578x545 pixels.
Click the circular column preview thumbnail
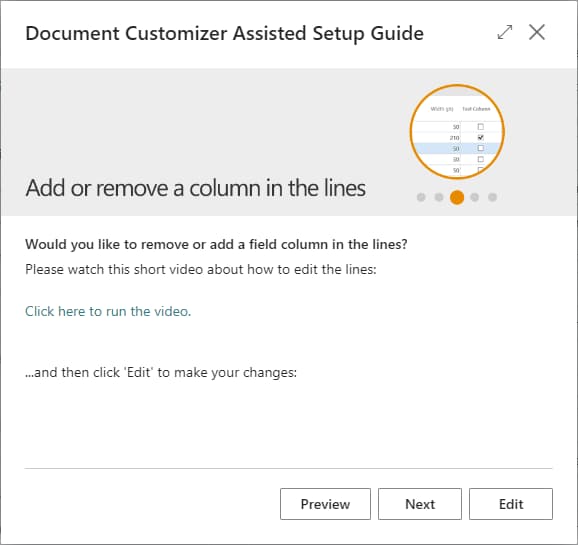[457, 132]
